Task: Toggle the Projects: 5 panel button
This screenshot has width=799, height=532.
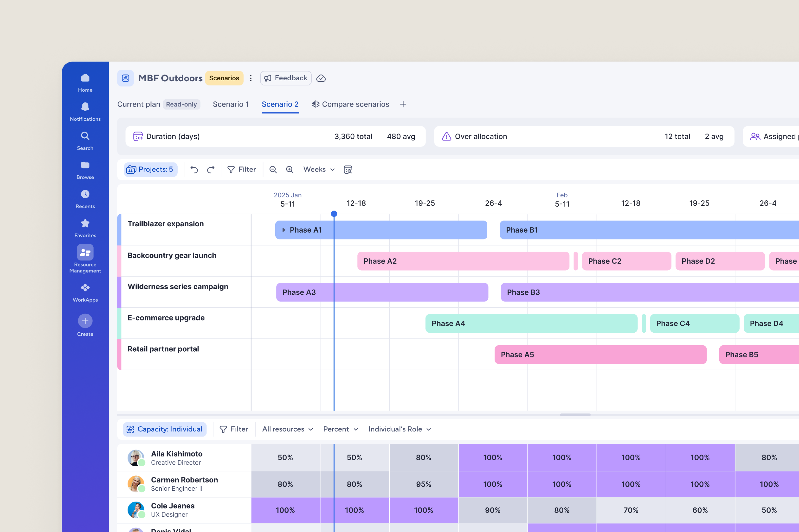Action: tap(151, 170)
